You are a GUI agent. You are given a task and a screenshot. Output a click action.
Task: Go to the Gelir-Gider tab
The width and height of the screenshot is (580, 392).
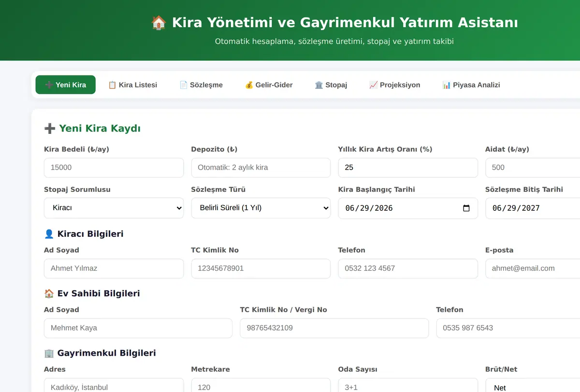(x=269, y=85)
